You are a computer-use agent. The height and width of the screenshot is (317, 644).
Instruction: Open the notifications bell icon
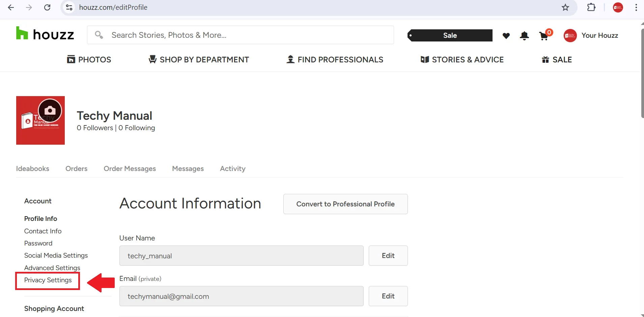click(524, 35)
